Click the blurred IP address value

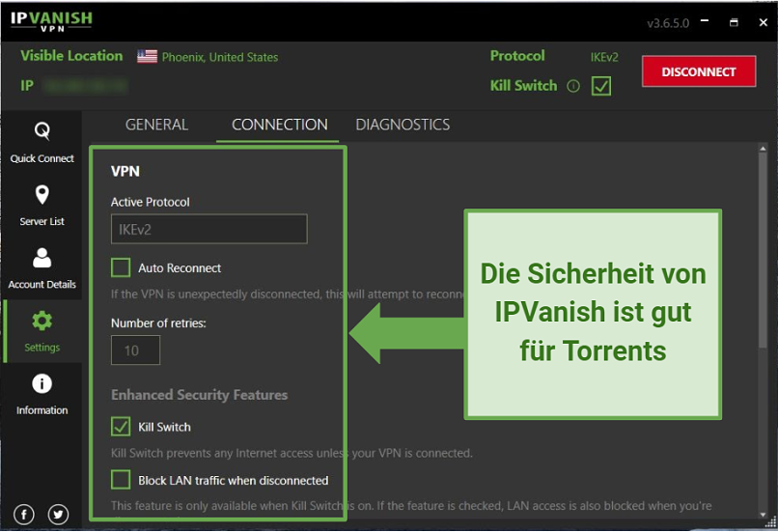pyautogui.click(x=85, y=86)
